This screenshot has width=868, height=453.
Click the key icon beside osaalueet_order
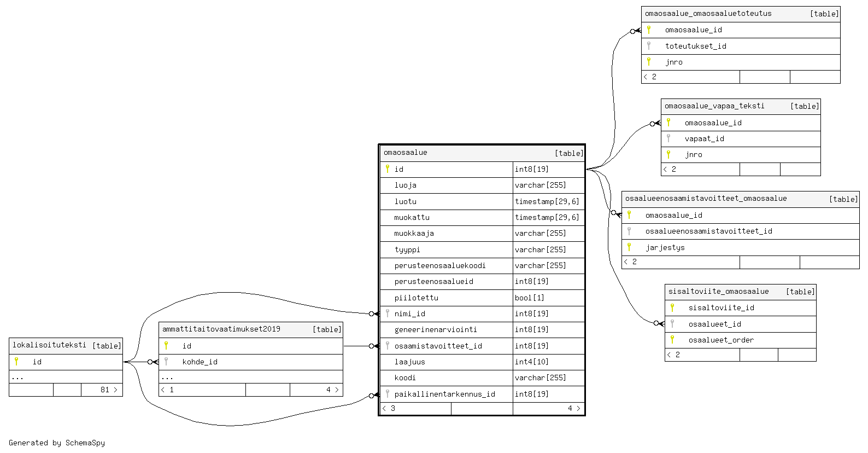[x=672, y=340]
